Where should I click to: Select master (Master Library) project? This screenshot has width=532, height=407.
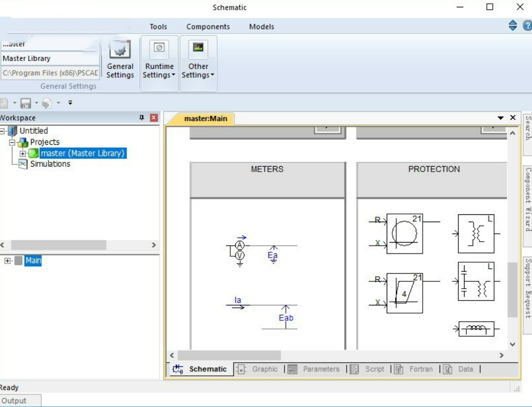82,153
